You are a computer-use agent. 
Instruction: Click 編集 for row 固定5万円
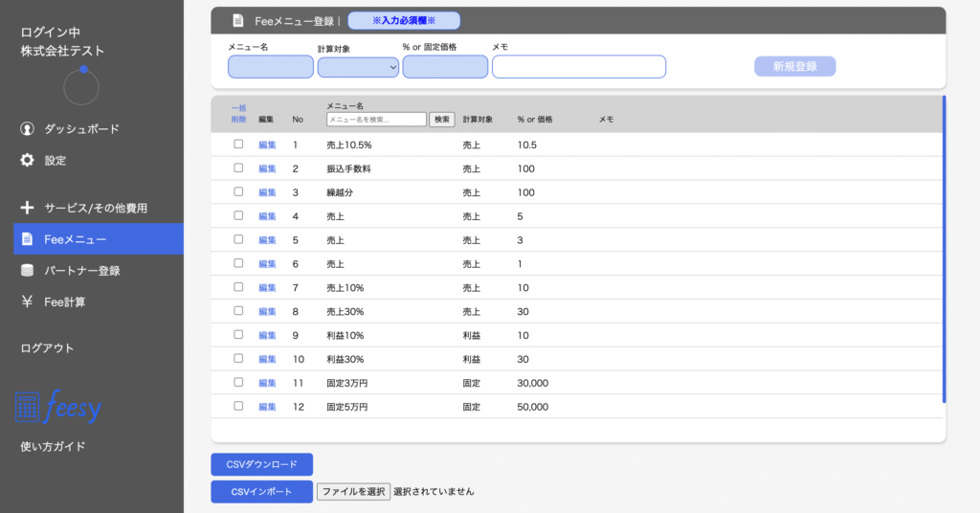[268, 407]
